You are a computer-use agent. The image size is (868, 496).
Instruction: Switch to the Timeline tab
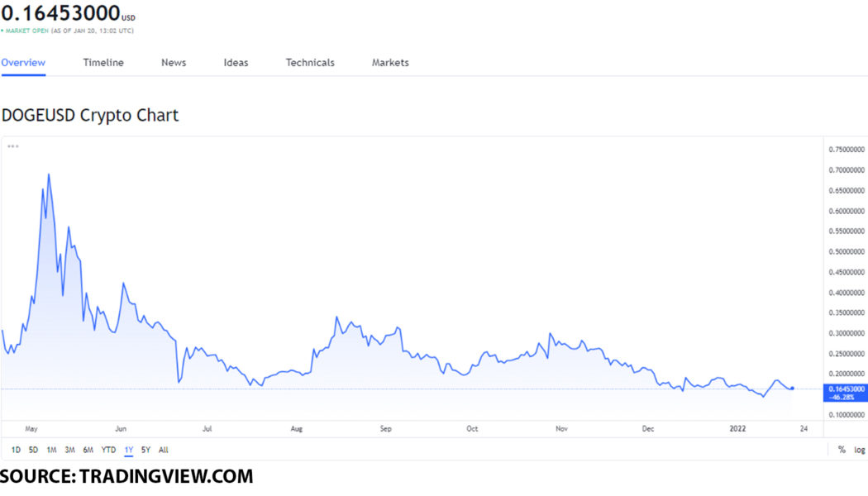[103, 62]
